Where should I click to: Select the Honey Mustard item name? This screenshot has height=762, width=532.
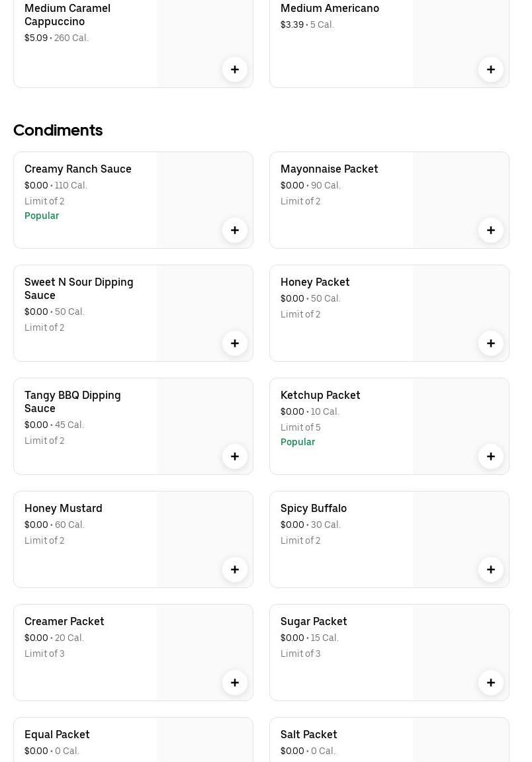(64, 508)
